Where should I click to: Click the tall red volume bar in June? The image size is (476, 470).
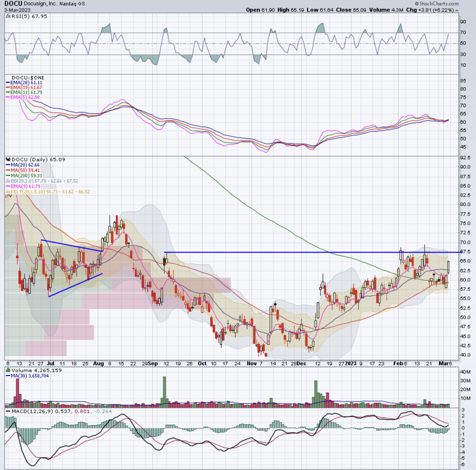click(18, 393)
